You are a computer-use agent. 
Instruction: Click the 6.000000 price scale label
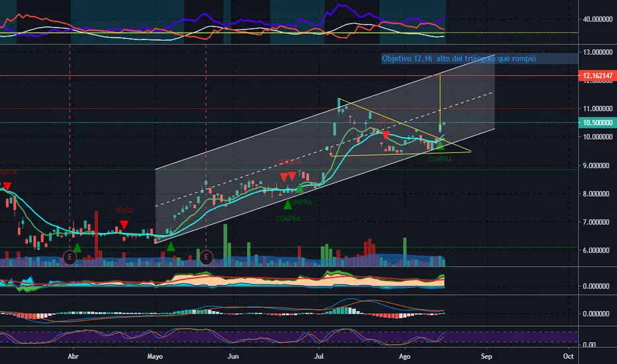coord(597,250)
